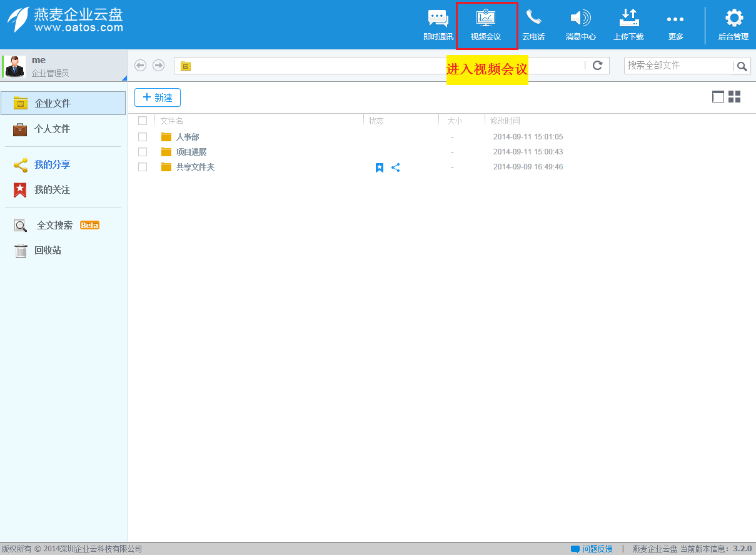
Task: Click the root folder icon in path bar
Action: 186,66
